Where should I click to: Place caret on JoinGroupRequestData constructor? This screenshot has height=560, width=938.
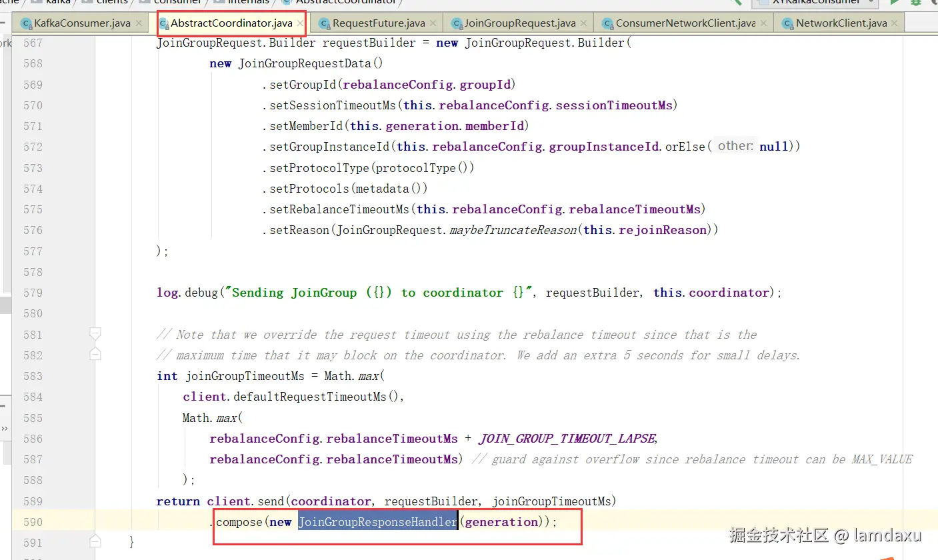311,63
